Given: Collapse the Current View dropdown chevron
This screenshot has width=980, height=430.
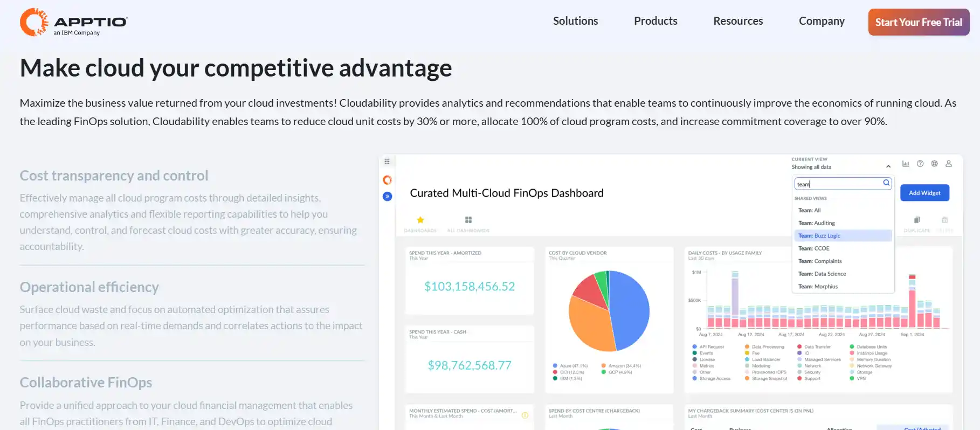Looking at the screenshot, I should pyautogui.click(x=888, y=167).
